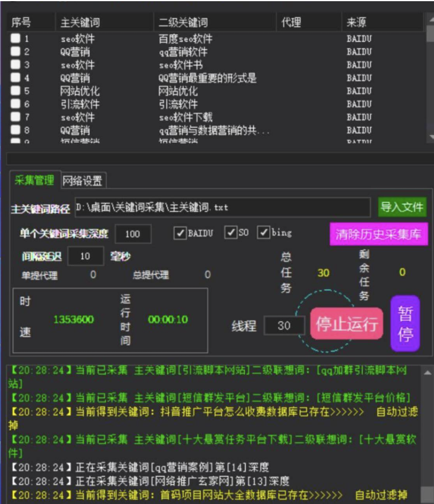Select the 线程 thread count field
Screen dimensions: 434x504
coord(284,325)
